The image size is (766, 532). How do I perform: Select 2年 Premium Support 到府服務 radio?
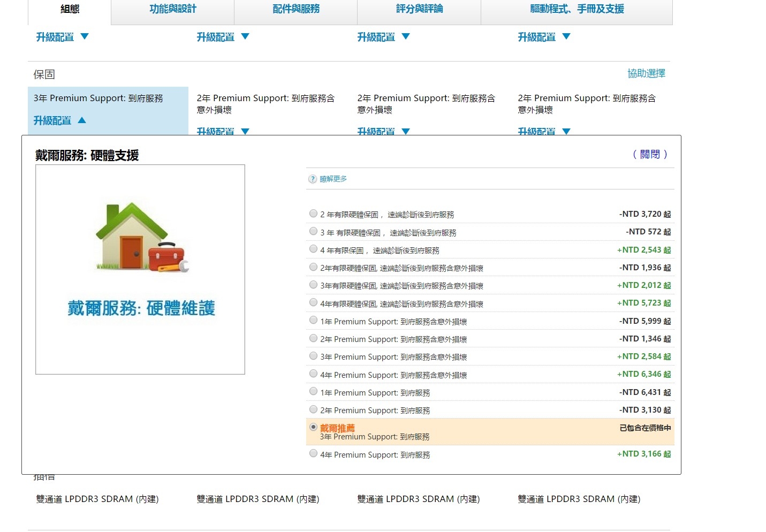pyautogui.click(x=313, y=409)
